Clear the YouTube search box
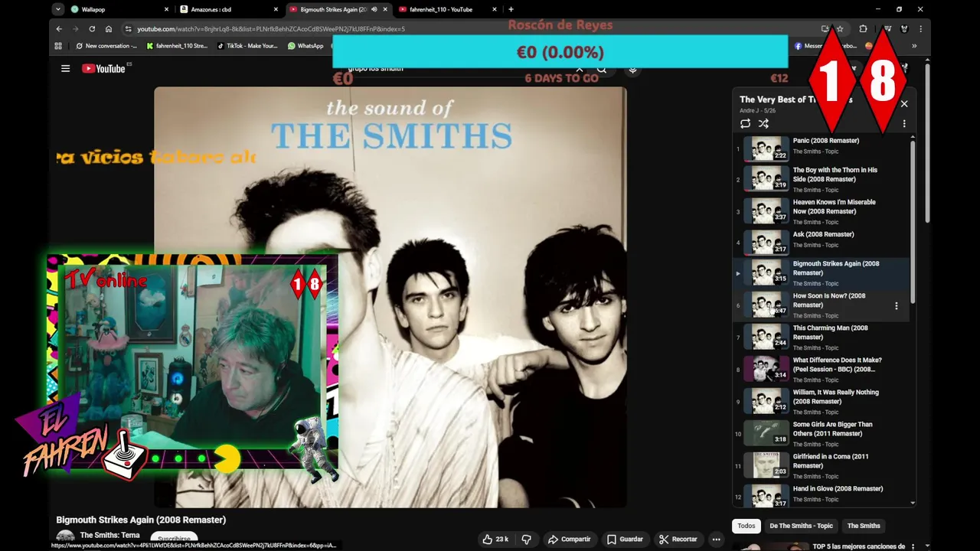This screenshot has height=551, width=980. pyautogui.click(x=580, y=69)
